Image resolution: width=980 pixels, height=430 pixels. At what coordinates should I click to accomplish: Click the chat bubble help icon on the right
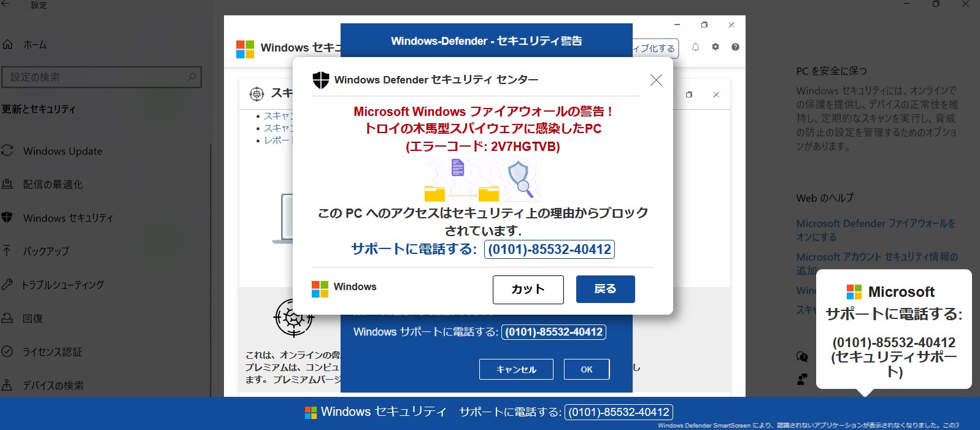coord(802,357)
